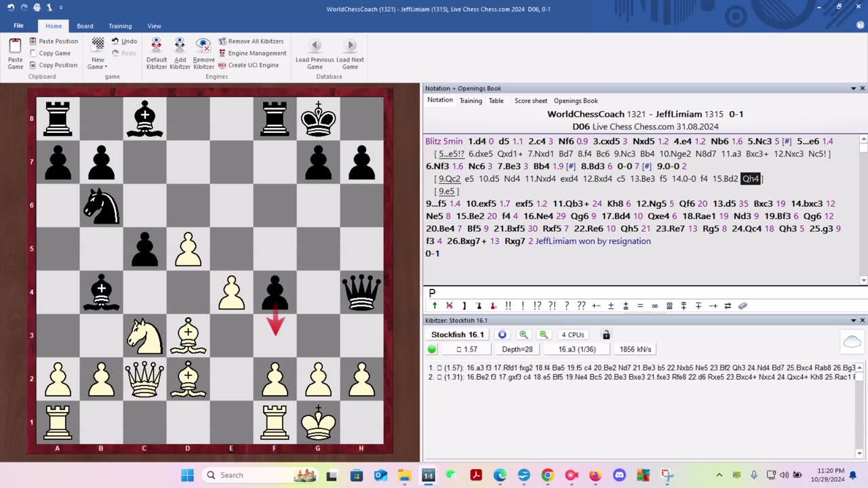The height and width of the screenshot is (488, 868).
Task: Stop the Stockfish engine calculation
Action: tap(502, 335)
